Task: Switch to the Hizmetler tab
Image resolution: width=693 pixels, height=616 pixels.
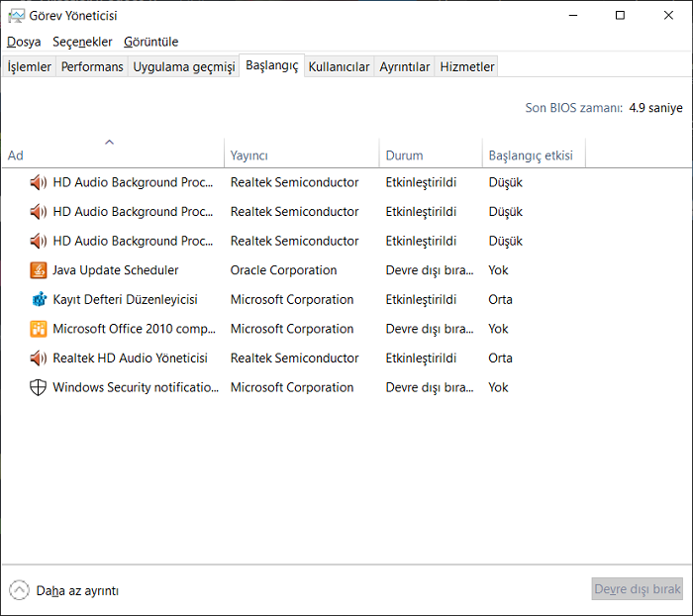Action: point(466,66)
